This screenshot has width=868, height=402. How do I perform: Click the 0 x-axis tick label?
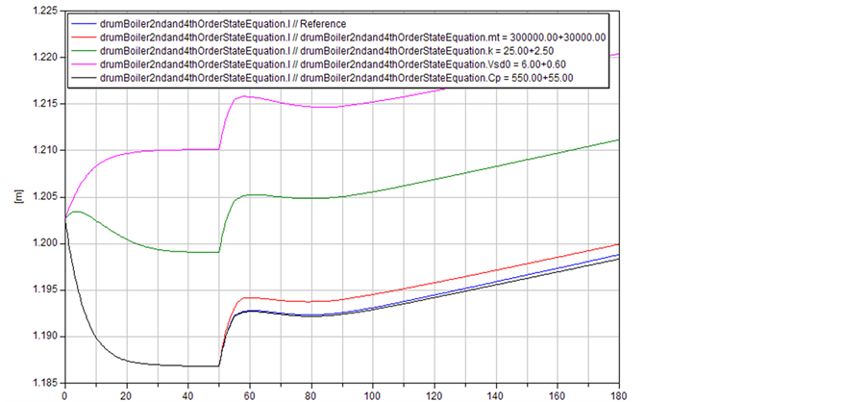click(64, 394)
